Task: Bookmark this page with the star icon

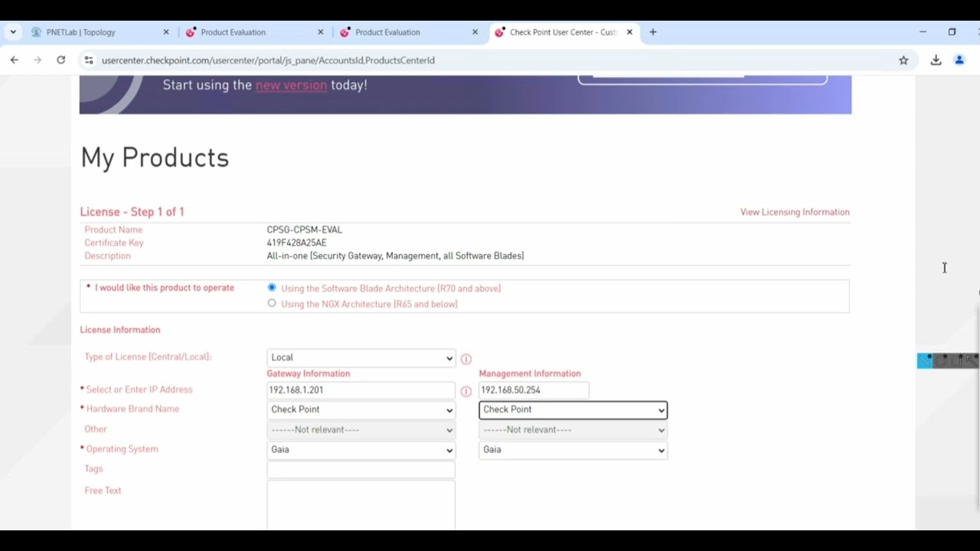Action: (x=903, y=60)
